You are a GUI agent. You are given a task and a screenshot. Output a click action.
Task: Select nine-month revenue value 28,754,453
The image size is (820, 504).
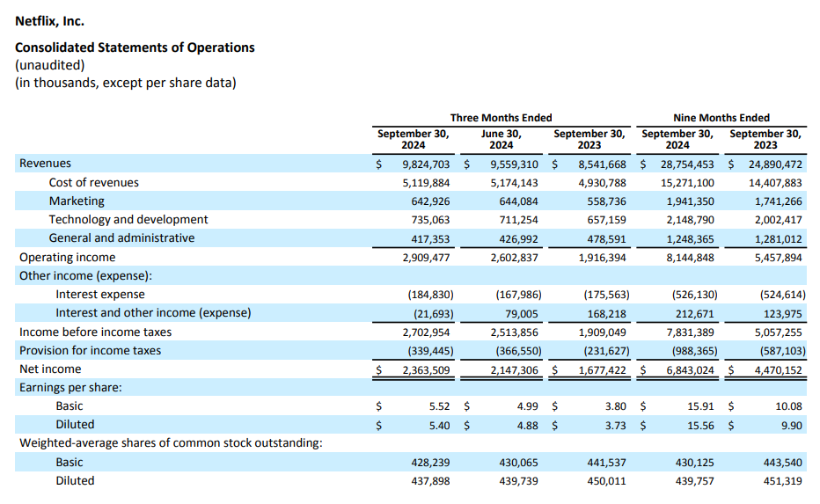[687, 164]
